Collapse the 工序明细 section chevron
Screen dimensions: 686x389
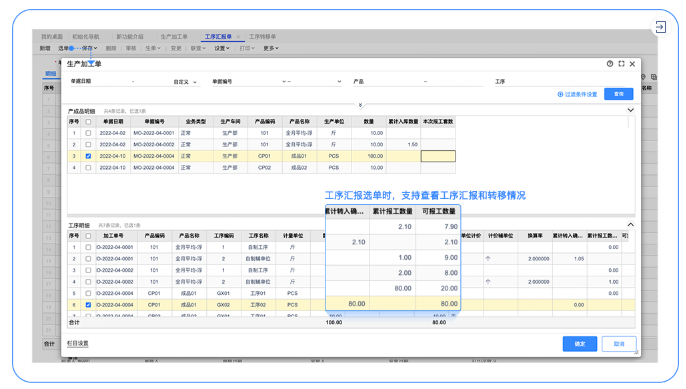pos(630,224)
